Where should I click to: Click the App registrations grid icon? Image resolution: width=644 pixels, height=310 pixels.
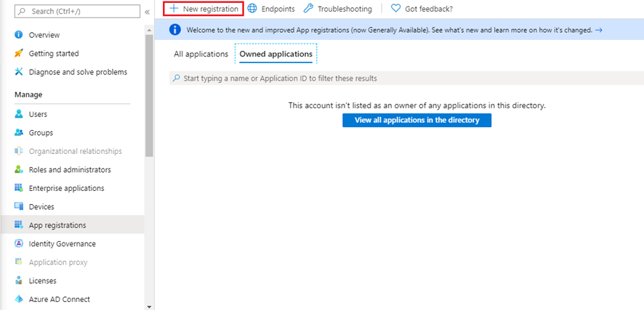(x=18, y=225)
